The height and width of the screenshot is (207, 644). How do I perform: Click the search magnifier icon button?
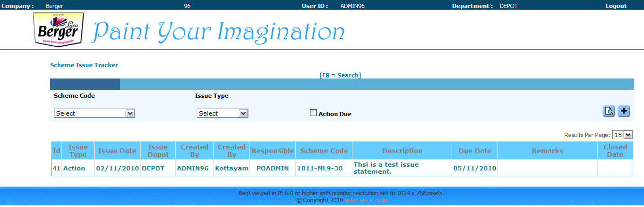(x=608, y=111)
